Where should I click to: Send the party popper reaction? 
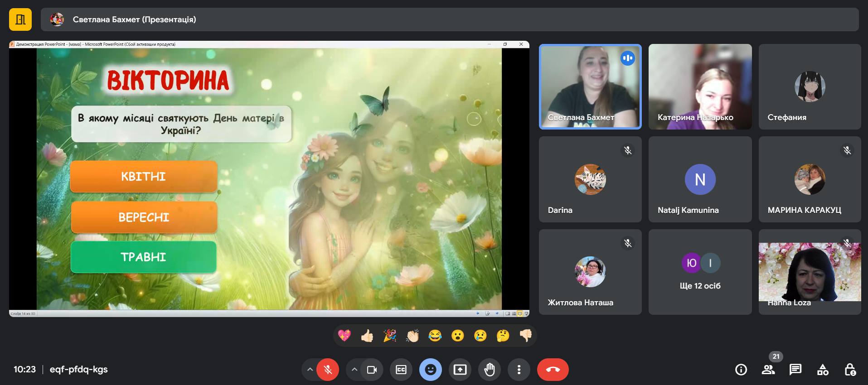pyautogui.click(x=390, y=336)
